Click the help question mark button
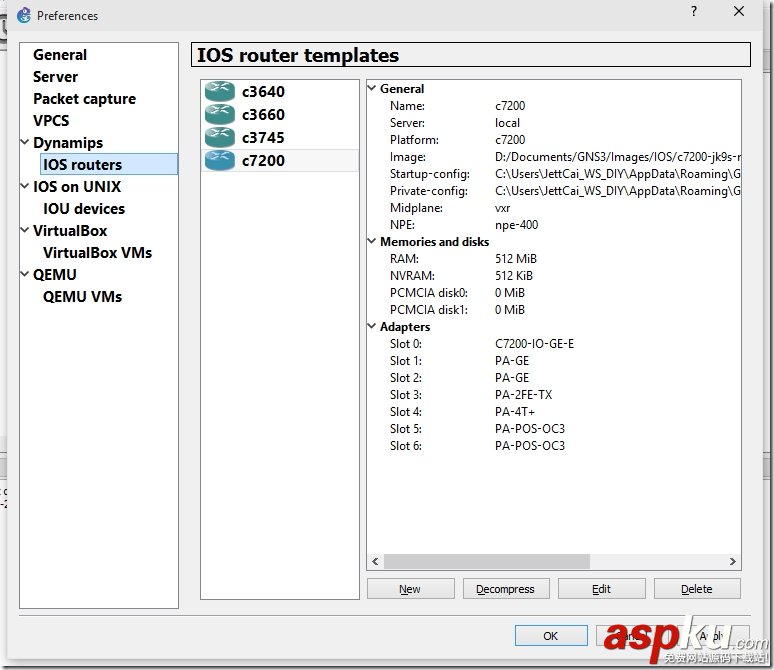 (x=694, y=11)
